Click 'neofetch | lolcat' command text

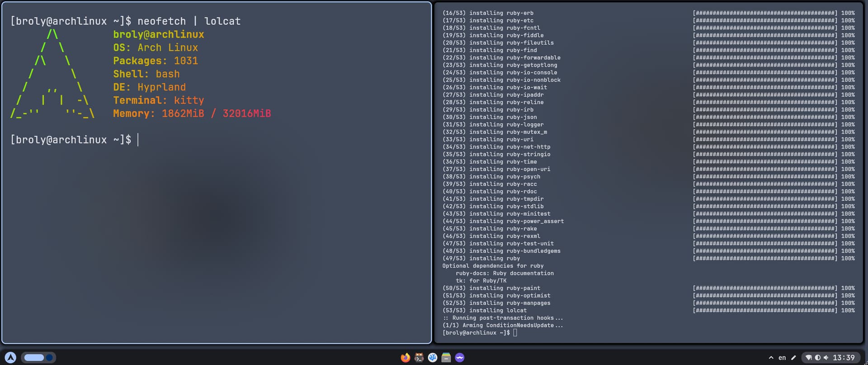click(189, 21)
